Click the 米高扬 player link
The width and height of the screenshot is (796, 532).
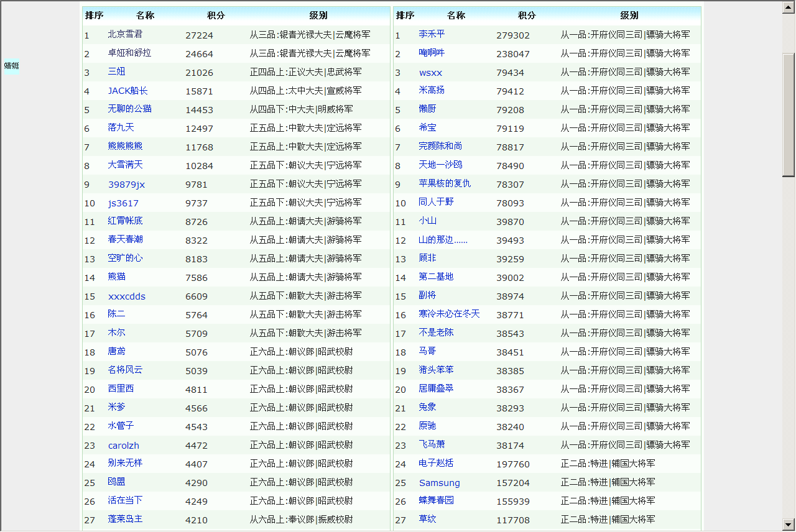pyautogui.click(x=432, y=90)
